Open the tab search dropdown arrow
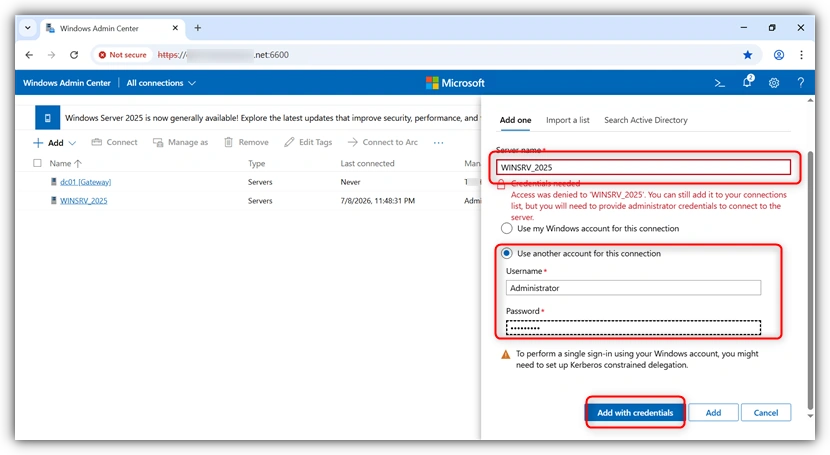This screenshot has width=830, height=455. coord(28,28)
